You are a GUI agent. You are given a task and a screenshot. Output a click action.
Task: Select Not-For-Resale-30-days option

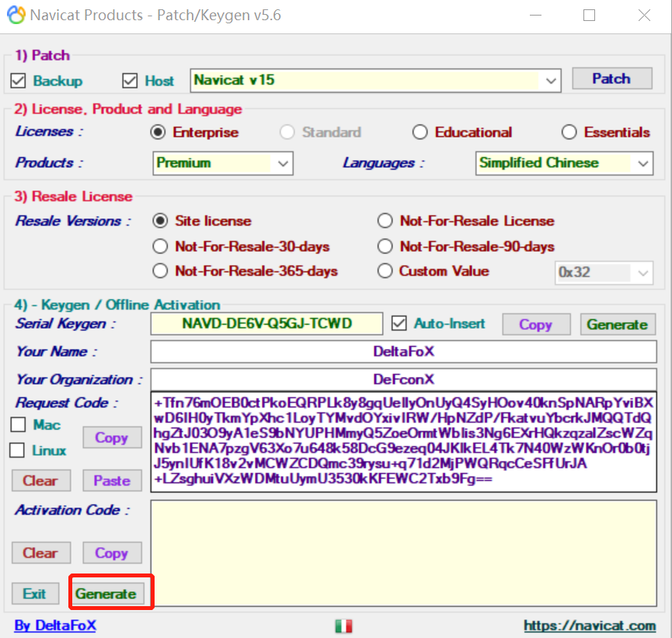pyautogui.click(x=160, y=246)
